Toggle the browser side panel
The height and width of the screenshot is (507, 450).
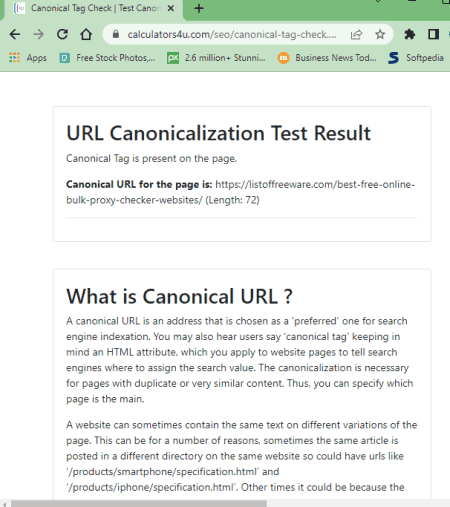point(433,34)
